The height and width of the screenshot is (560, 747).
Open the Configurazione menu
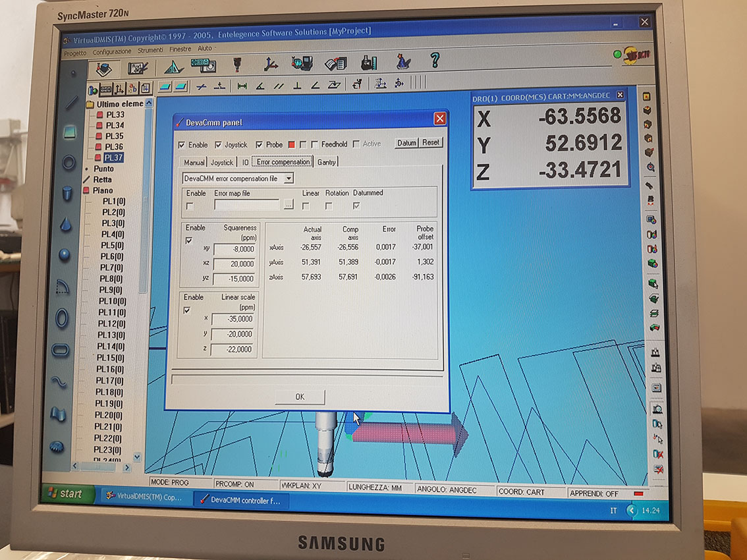[112, 51]
